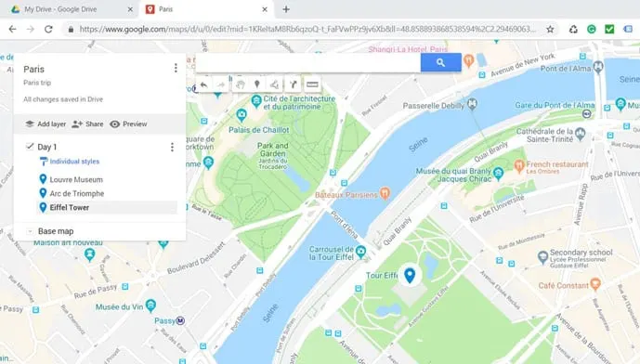Switch to the My Drive - Google Drive tab
The height and width of the screenshot is (364, 640).
60,9
